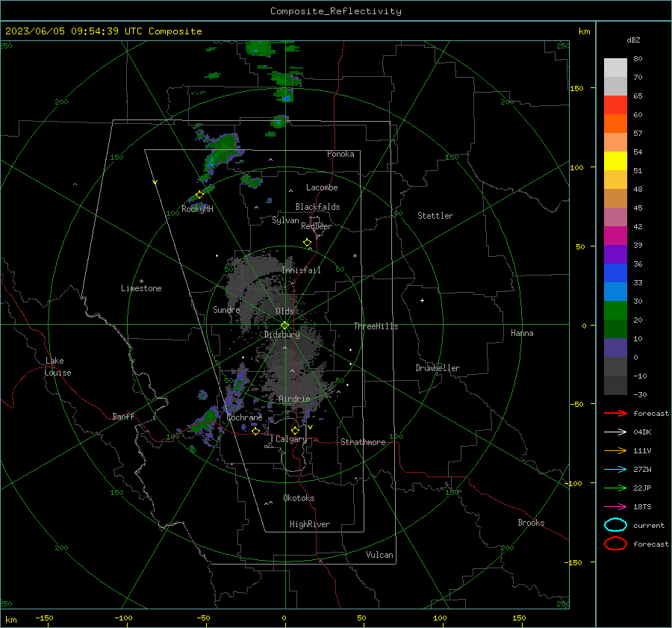Image resolution: width=672 pixels, height=628 pixels.
Task: Click the yellow diamond marker below RedDeer
Action: (x=308, y=243)
